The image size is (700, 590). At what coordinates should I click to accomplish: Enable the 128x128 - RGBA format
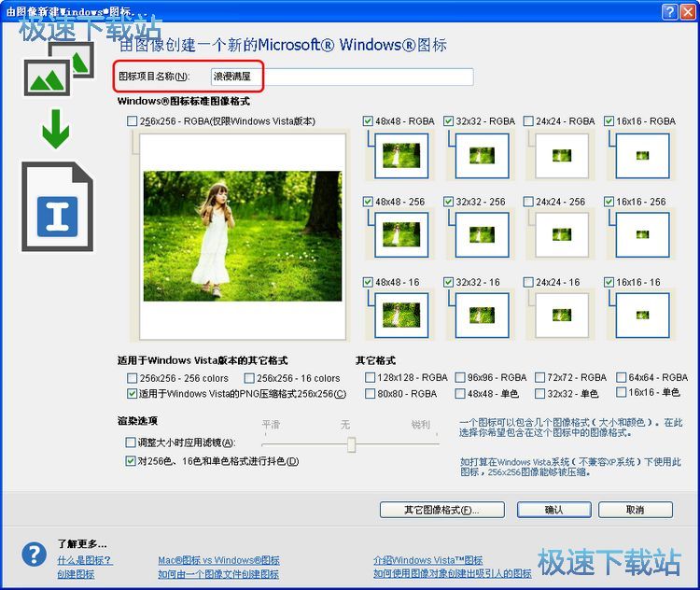(370, 377)
